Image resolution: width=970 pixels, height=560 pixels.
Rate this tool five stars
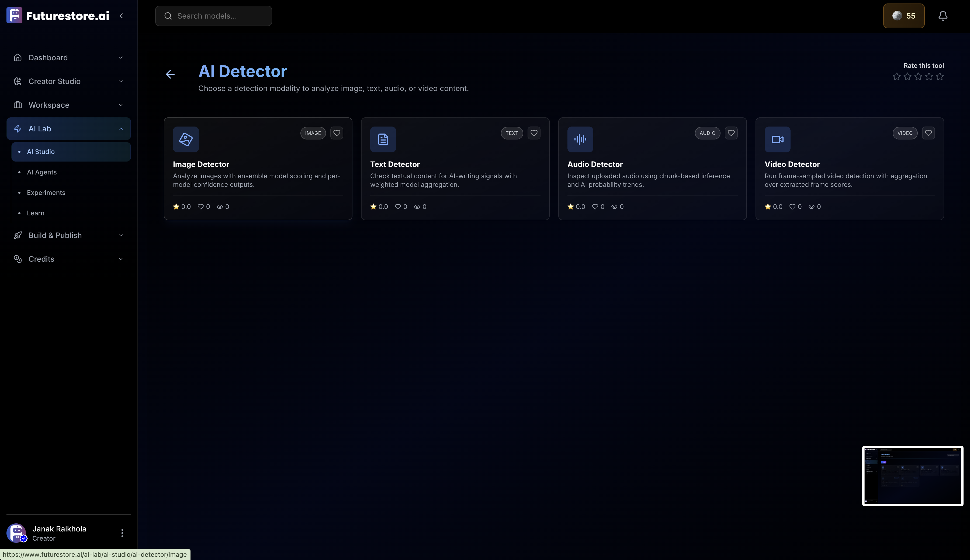940,76
